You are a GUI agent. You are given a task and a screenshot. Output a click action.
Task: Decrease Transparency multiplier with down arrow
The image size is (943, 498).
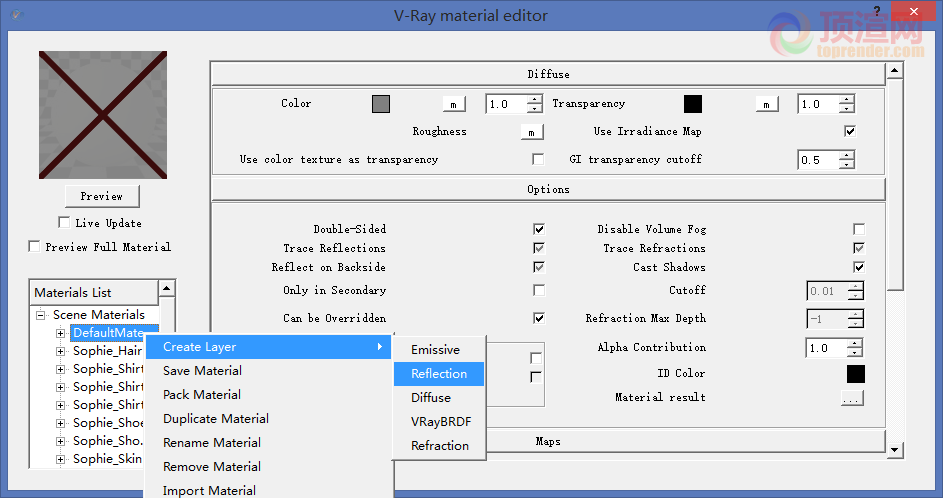[x=847, y=109]
